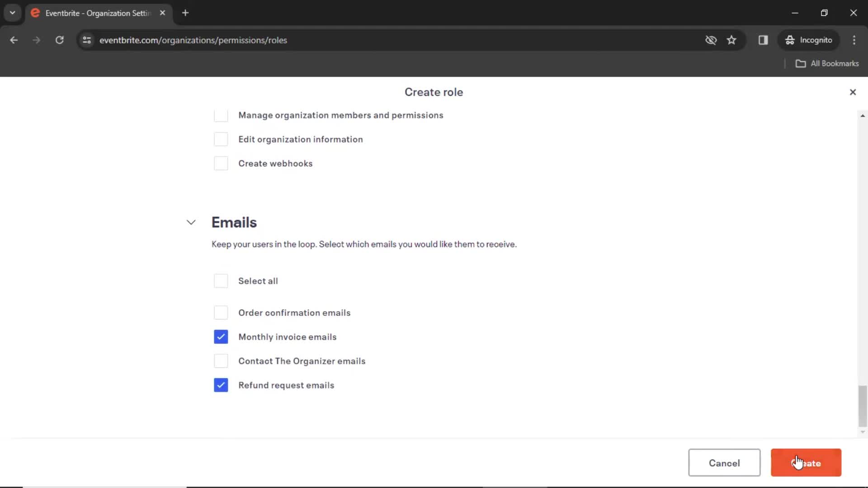Select all emails using Select all checkbox
Image resolution: width=868 pixels, height=488 pixels.
click(x=220, y=281)
